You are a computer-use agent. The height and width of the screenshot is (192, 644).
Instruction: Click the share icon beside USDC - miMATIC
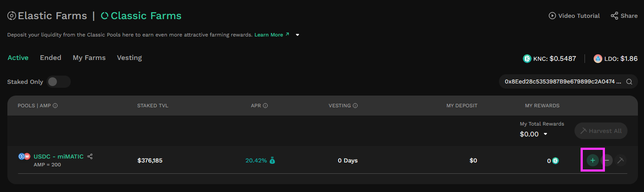click(90, 156)
